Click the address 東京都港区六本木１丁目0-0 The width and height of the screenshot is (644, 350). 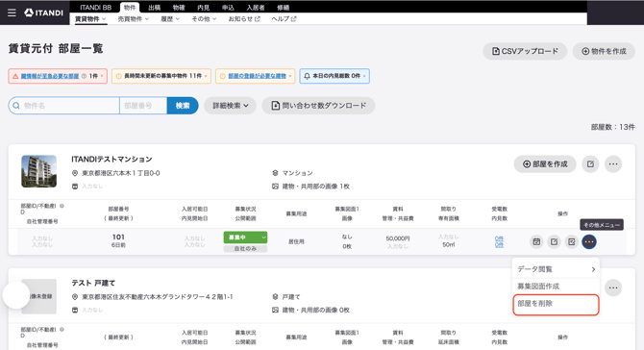point(121,173)
